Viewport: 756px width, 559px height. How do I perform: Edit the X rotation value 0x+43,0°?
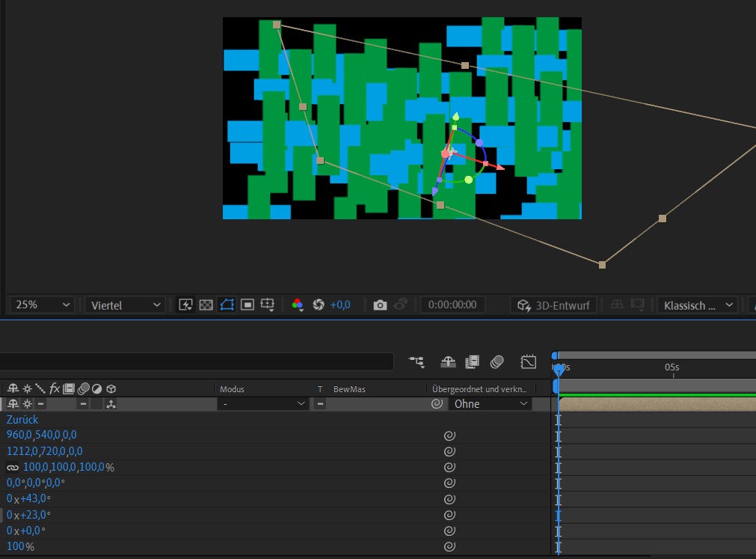click(28, 498)
